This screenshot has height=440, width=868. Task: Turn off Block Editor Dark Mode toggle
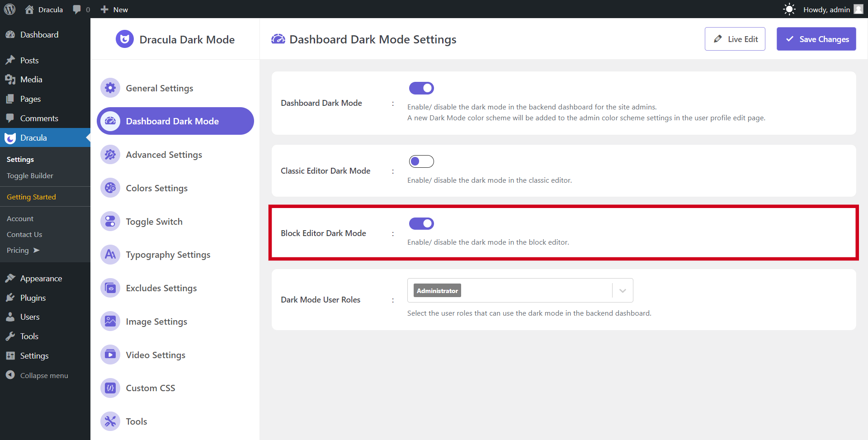tap(421, 223)
